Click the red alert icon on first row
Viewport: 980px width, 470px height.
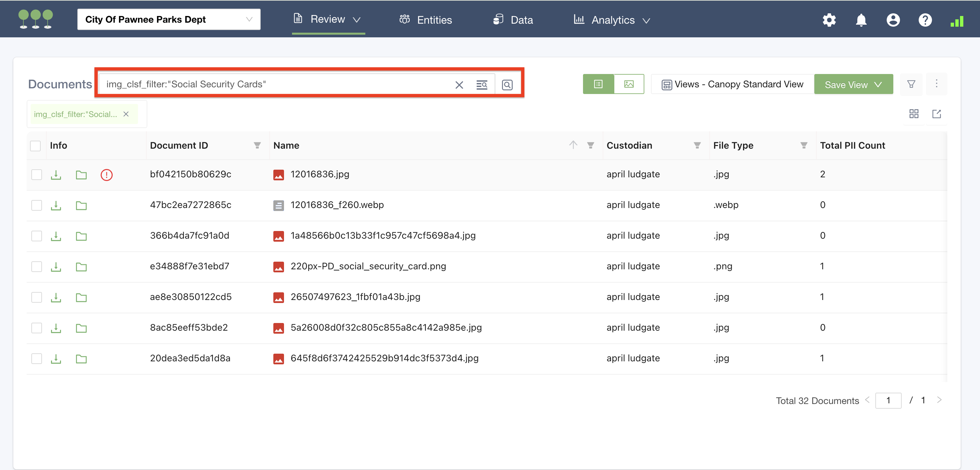[x=107, y=175]
